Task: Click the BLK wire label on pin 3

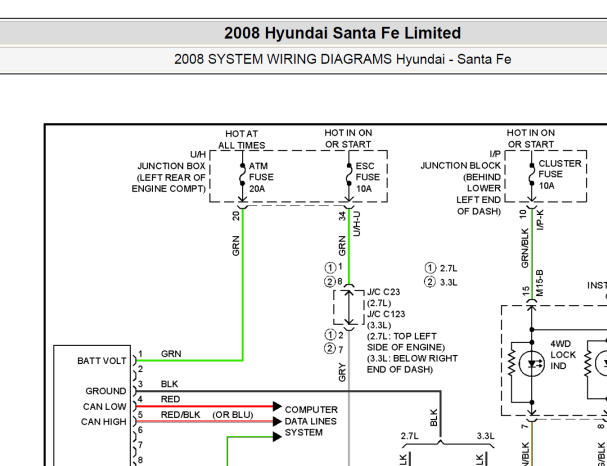Action: point(170,384)
